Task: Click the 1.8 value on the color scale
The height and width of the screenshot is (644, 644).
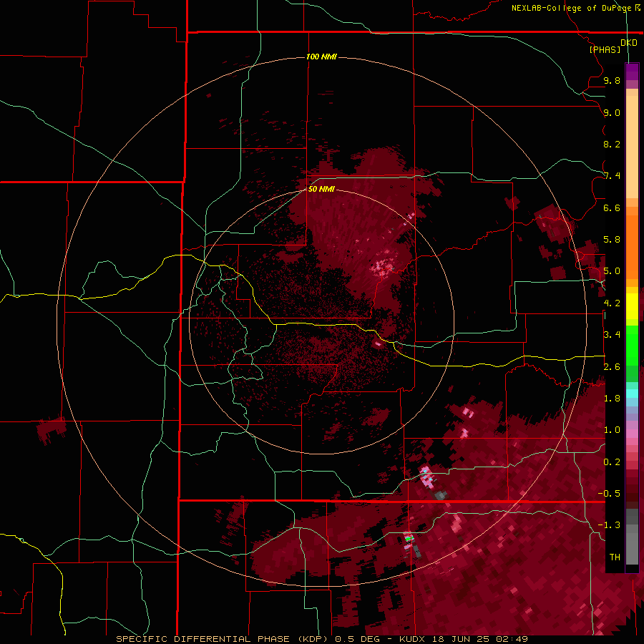Action: coord(612,399)
